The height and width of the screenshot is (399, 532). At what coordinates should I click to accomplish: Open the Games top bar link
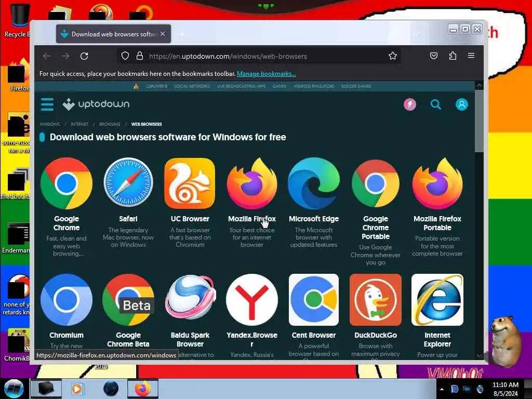[279, 86]
